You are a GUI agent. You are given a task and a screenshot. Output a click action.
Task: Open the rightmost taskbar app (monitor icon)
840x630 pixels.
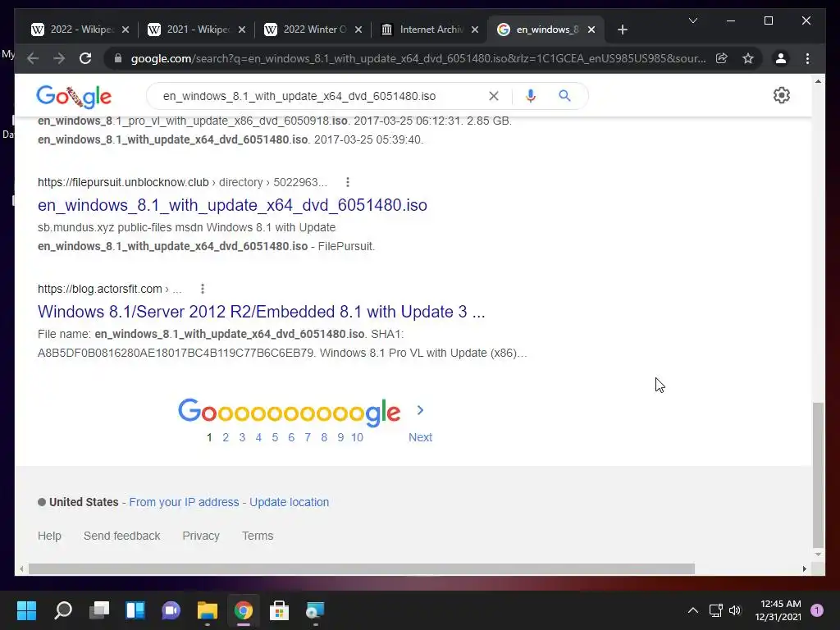click(315, 610)
